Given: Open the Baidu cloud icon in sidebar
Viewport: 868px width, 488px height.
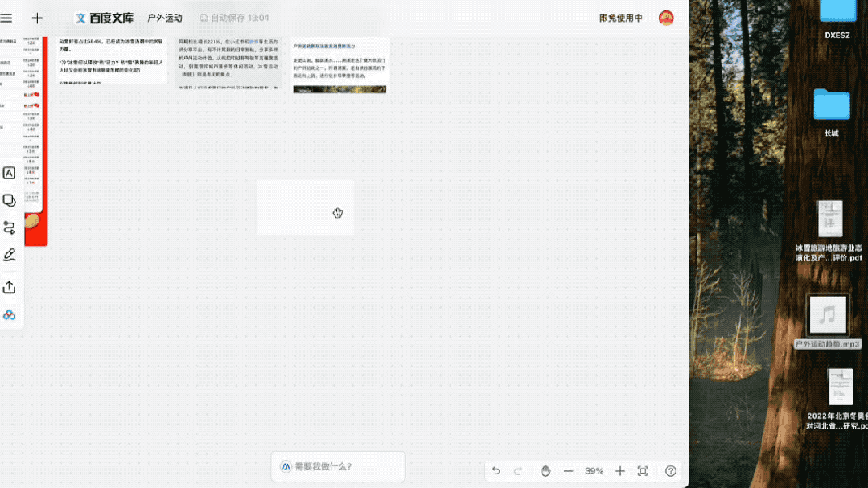Looking at the screenshot, I should pyautogui.click(x=10, y=315).
